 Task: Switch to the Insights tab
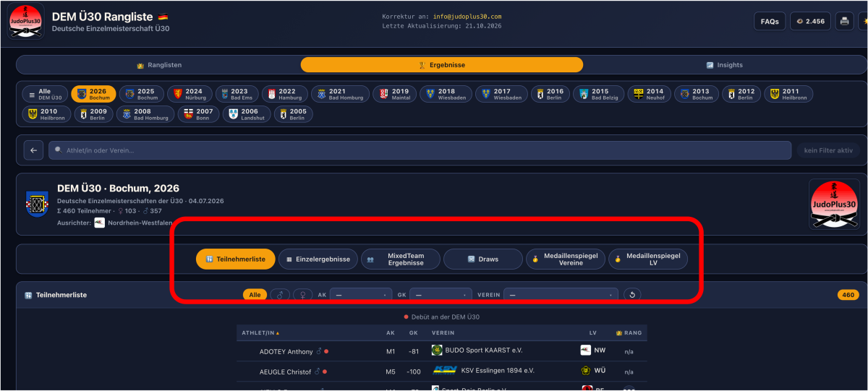click(724, 65)
